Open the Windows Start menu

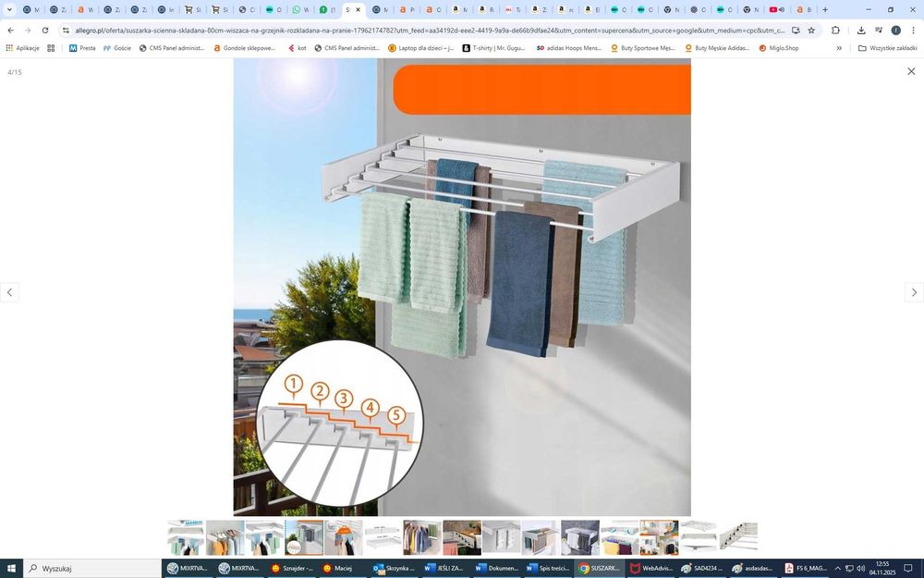[x=11, y=569]
